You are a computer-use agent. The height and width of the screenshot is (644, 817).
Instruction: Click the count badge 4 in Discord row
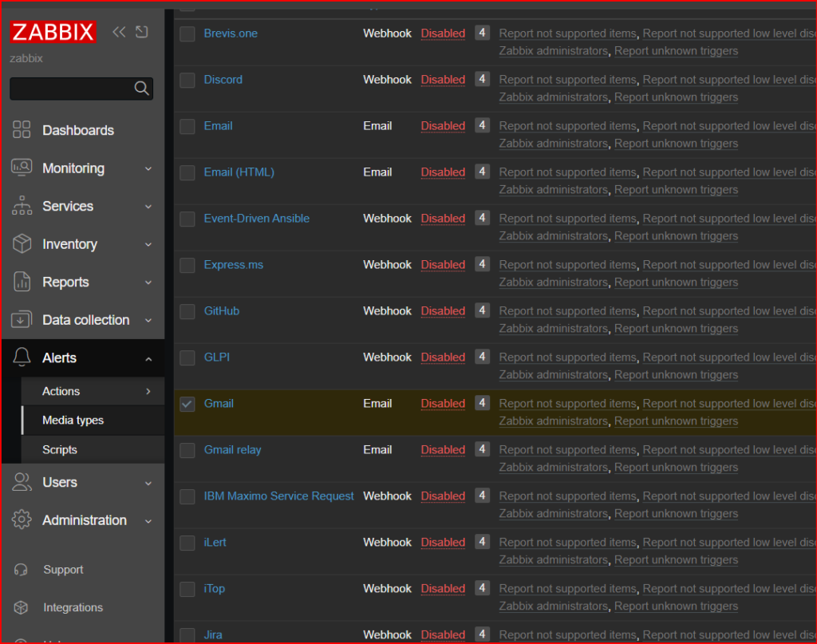pos(482,79)
